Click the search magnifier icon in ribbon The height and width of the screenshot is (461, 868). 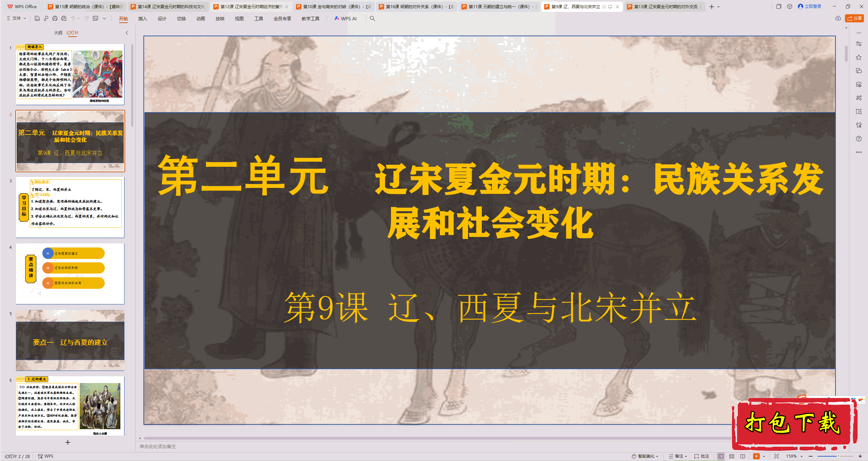(x=372, y=18)
